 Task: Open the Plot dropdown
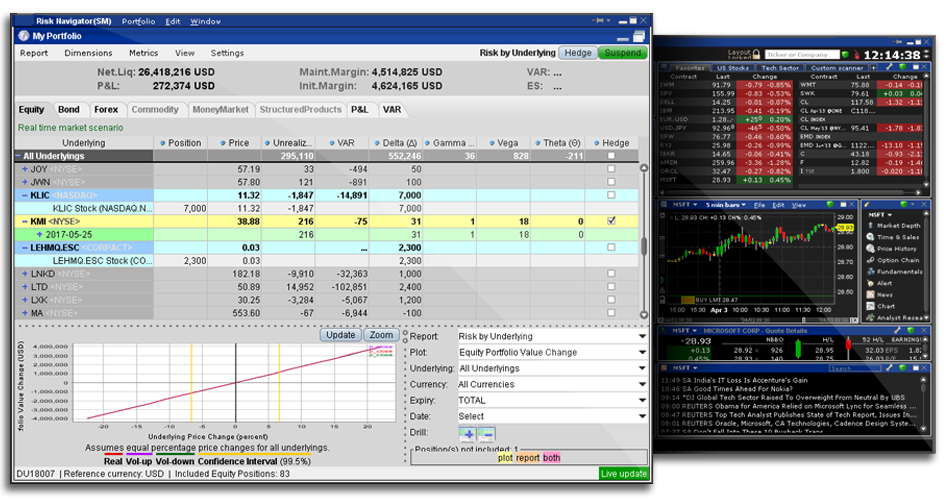tap(552, 352)
